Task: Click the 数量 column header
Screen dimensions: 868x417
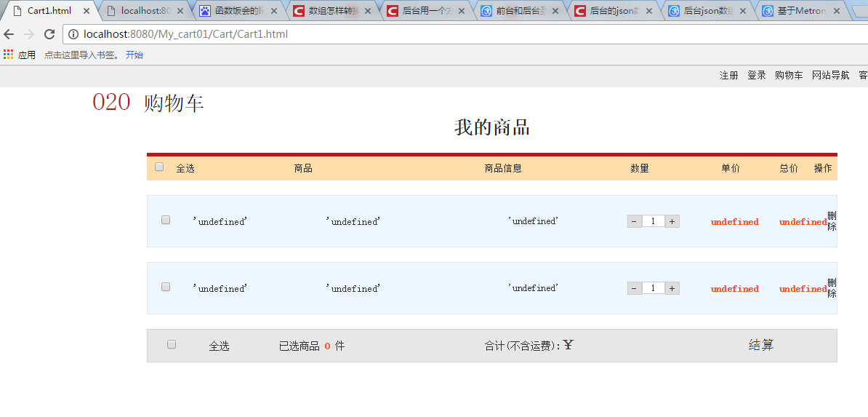Action: (x=640, y=168)
